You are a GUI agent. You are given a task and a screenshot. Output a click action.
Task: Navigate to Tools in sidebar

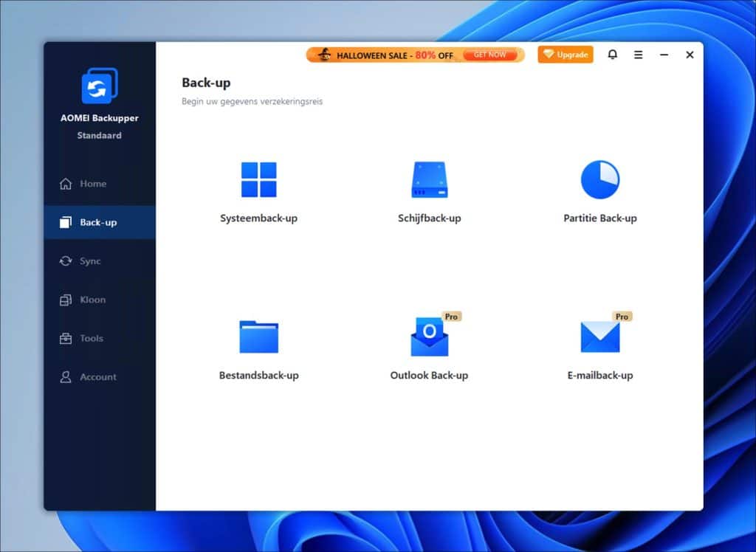pos(92,338)
